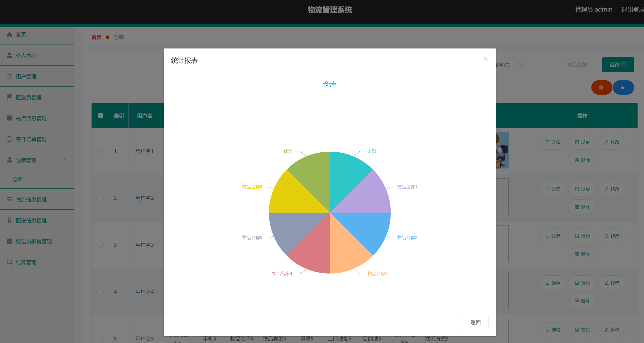
Task: Toggle the select-all header checkbox
Action: coord(101,116)
